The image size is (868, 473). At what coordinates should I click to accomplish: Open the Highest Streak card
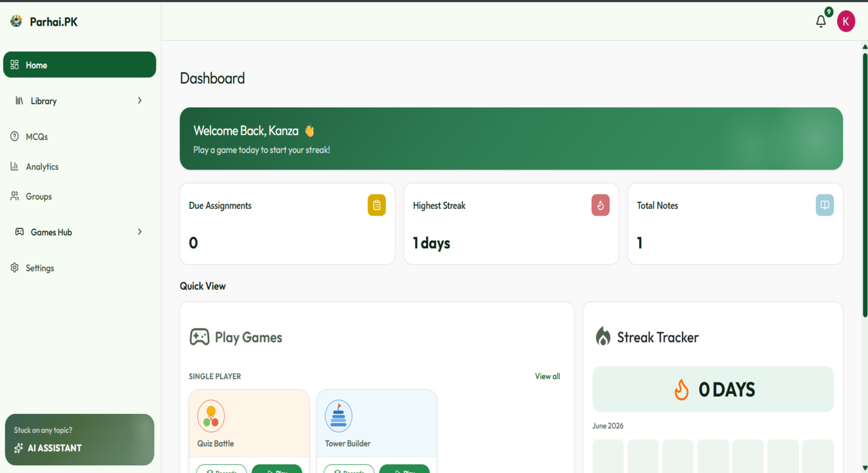click(x=512, y=224)
